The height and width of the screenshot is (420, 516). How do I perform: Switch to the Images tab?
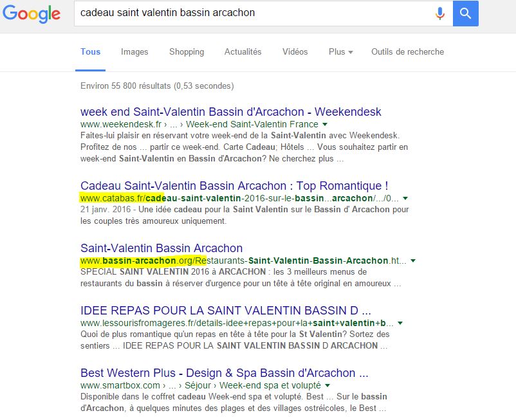click(134, 52)
